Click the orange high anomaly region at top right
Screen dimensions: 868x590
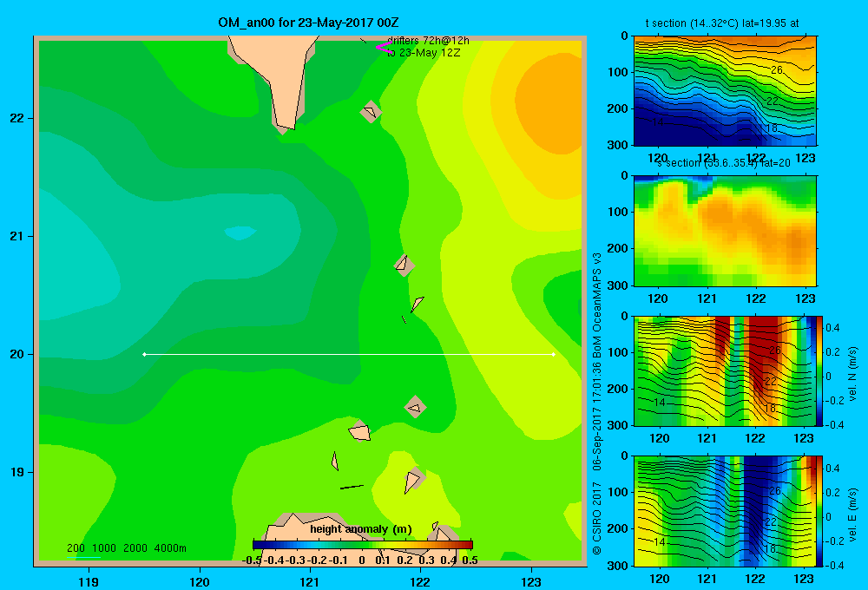click(548, 102)
